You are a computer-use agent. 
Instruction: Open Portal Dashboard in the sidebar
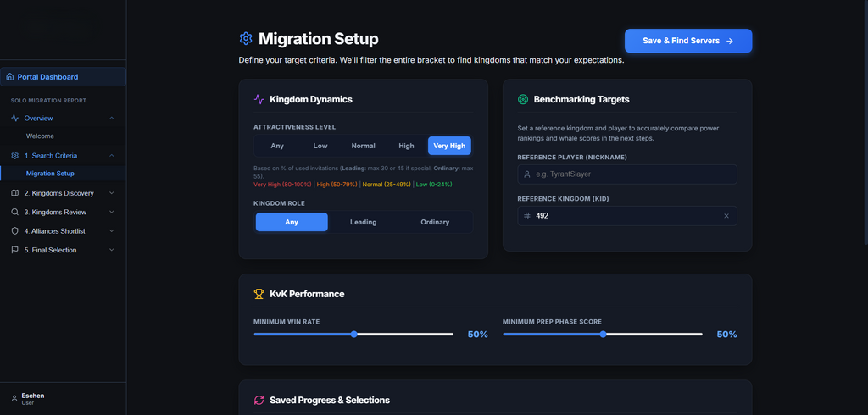63,77
